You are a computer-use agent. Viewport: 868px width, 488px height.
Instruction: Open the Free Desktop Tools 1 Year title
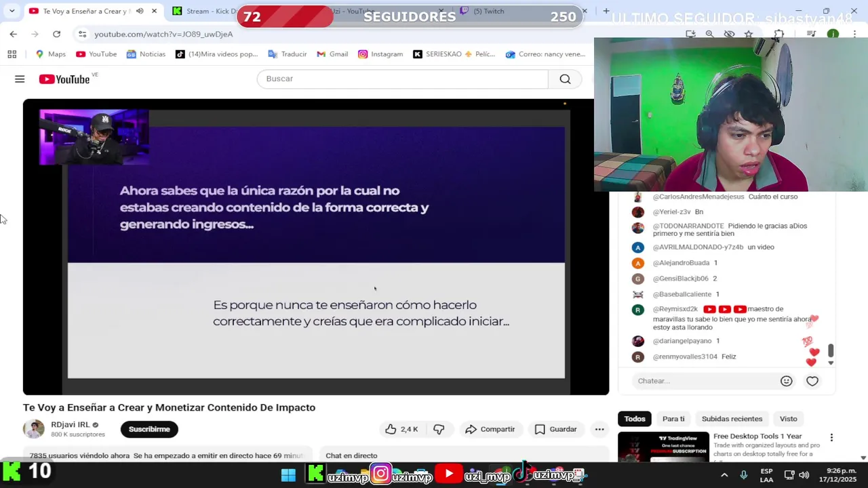coord(757,436)
